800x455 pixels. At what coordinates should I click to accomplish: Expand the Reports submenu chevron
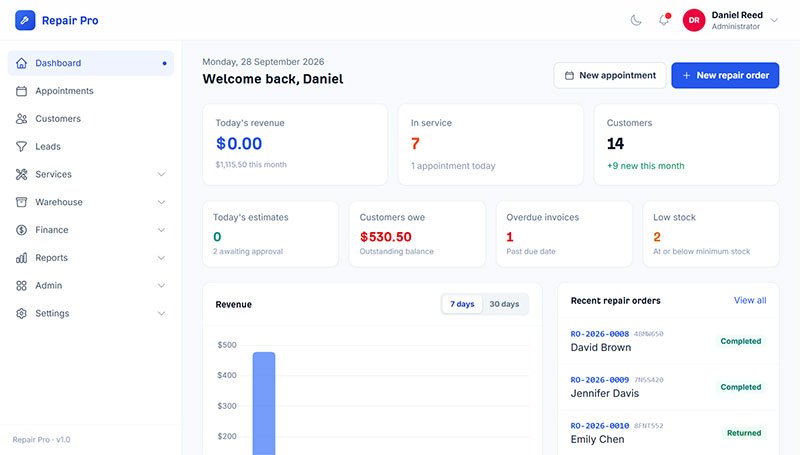click(161, 258)
